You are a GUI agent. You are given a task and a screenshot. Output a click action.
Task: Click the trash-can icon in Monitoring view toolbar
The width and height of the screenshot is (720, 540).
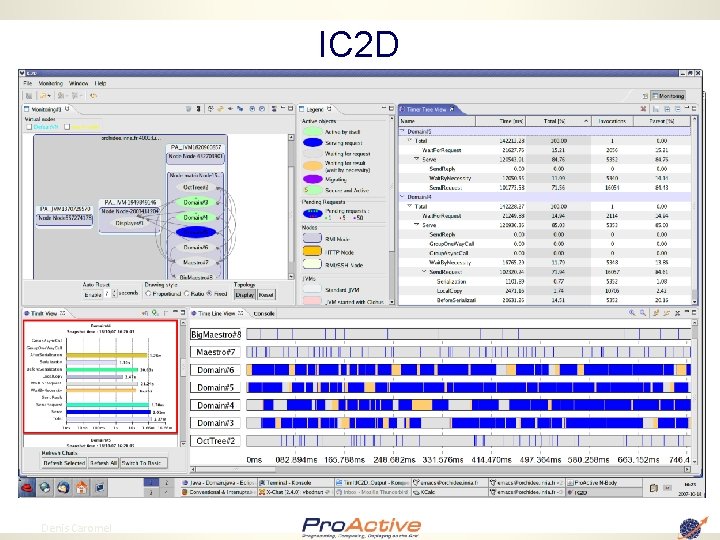pos(188,109)
